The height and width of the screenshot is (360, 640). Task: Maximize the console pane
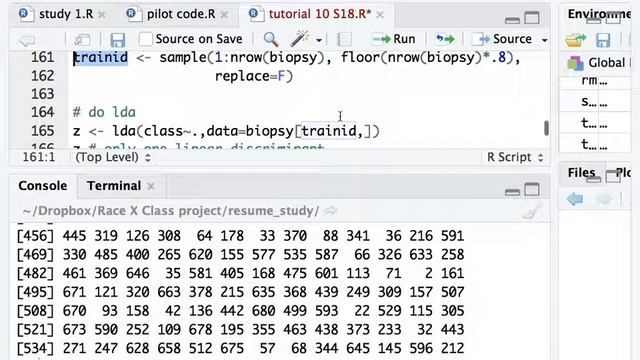(x=532, y=190)
